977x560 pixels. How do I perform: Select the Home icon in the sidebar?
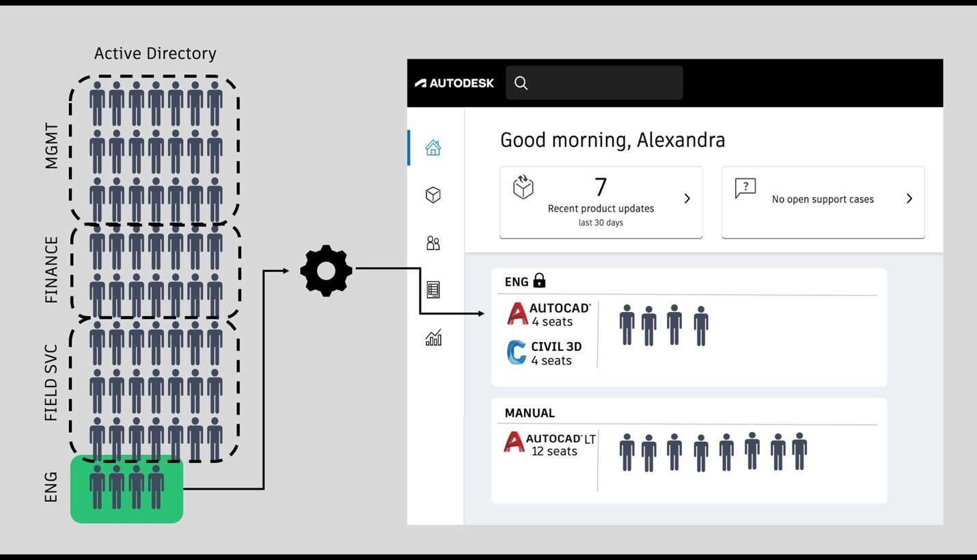(432, 148)
